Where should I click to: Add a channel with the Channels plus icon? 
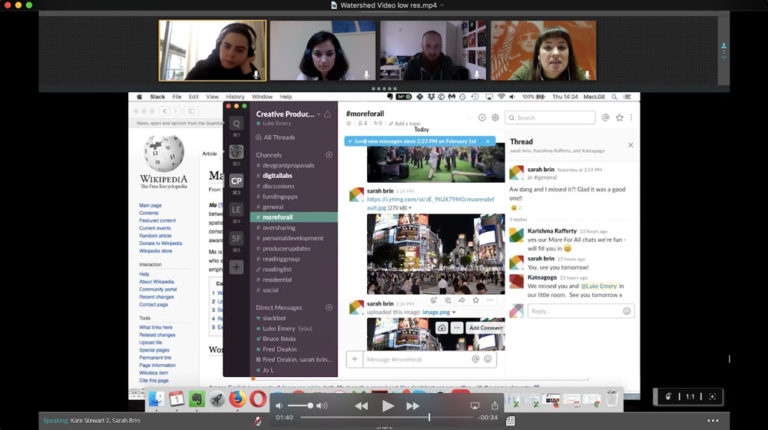tap(329, 155)
